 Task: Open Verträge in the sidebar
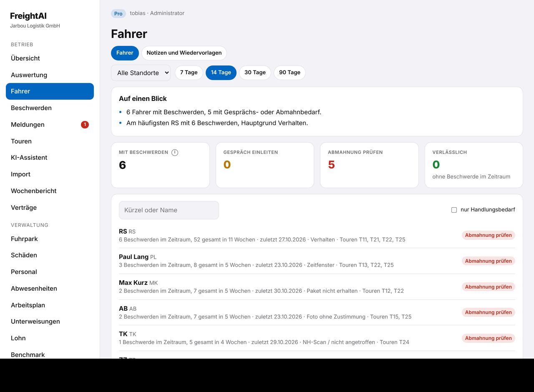(x=50, y=208)
